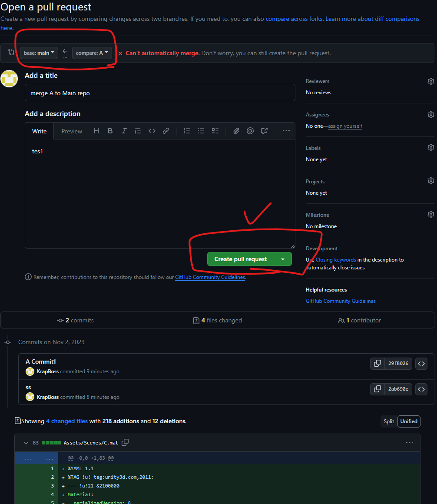This screenshot has width=437, height=504.
Task: Insert code formatting icon
Action: click(x=152, y=131)
